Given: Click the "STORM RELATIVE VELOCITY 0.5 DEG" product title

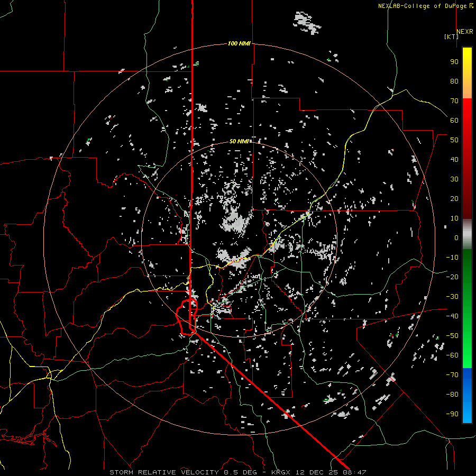Looking at the screenshot, I should (183, 472).
